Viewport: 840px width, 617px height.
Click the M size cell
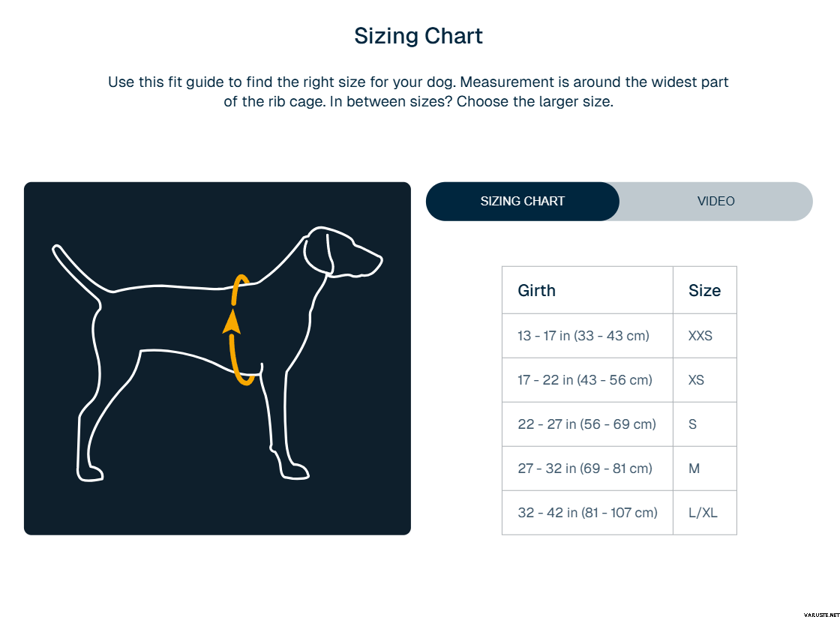pyautogui.click(x=694, y=468)
